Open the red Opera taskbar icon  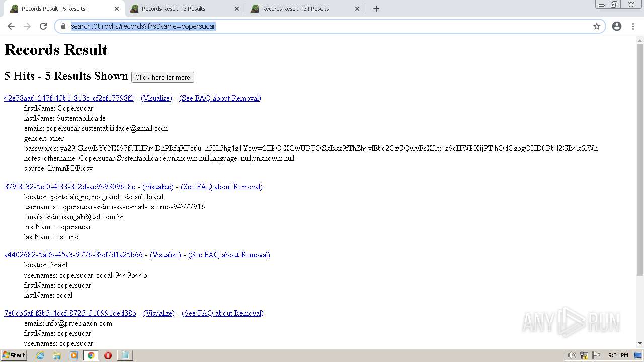[x=108, y=355]
